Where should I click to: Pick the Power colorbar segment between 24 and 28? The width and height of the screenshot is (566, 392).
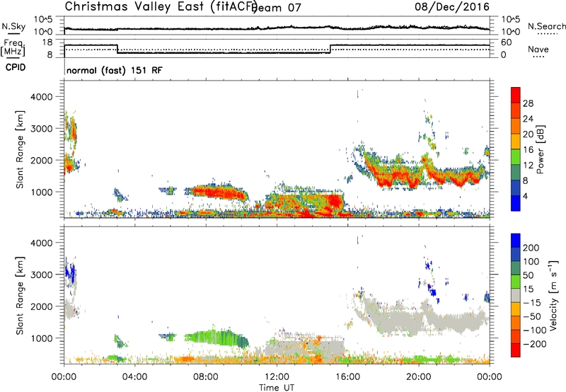tap(516, 110)
